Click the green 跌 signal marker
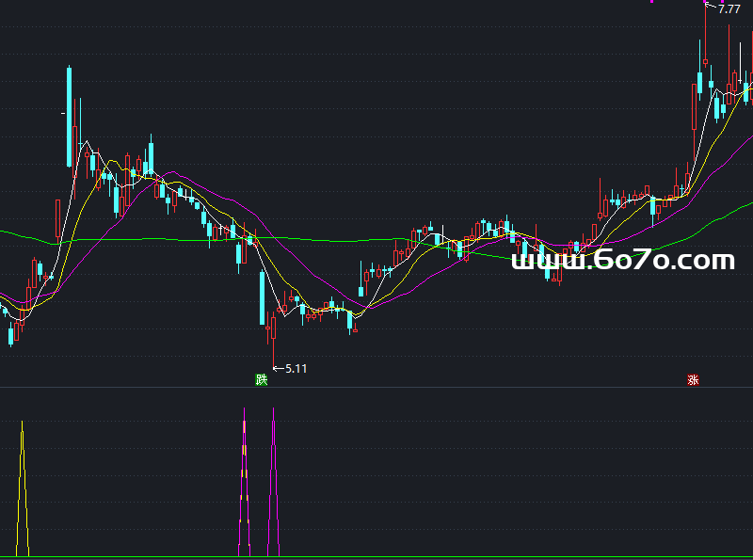Screen dimensions: 753x560 coord(261,380)
